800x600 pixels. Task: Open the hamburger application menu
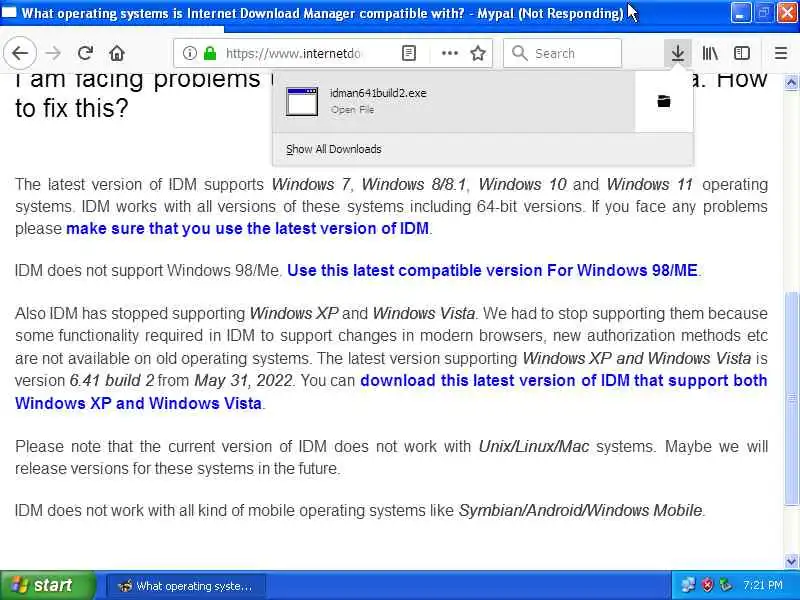click(x=781, y=53)
